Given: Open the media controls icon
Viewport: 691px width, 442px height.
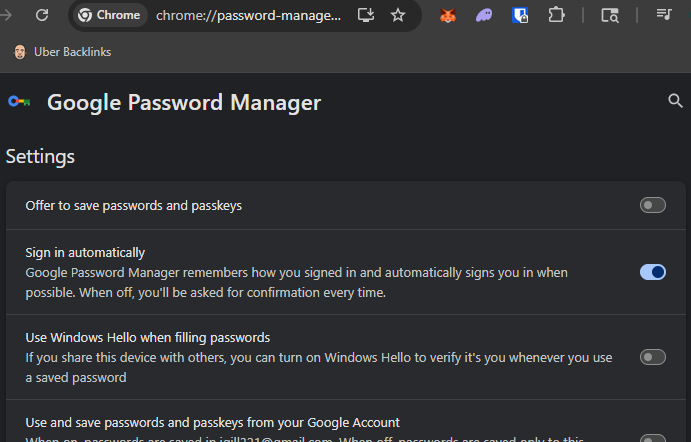Looking at the screenshot, I should (x=664, y=15).
